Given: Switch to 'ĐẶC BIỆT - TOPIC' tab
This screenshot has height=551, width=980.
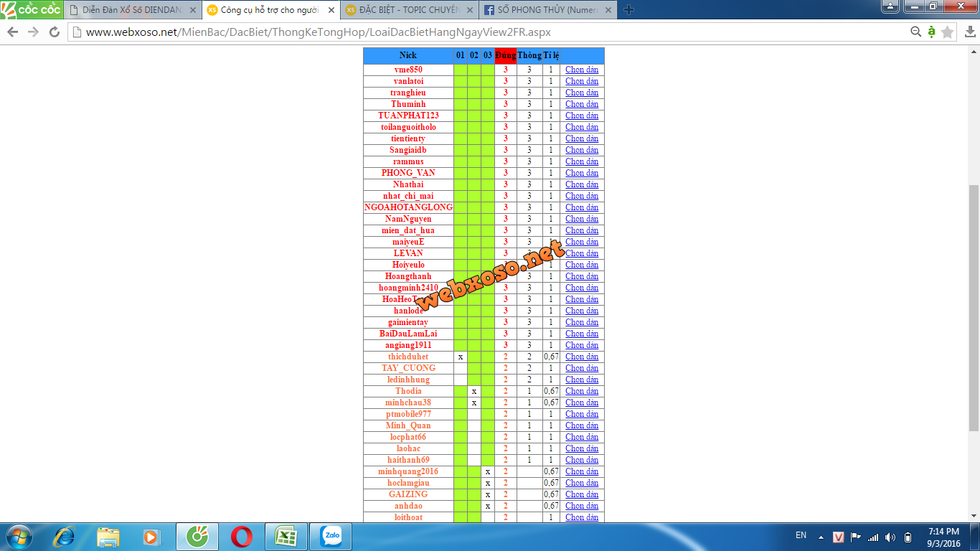Looking at the screenshot, I should [x=409, y=10].
